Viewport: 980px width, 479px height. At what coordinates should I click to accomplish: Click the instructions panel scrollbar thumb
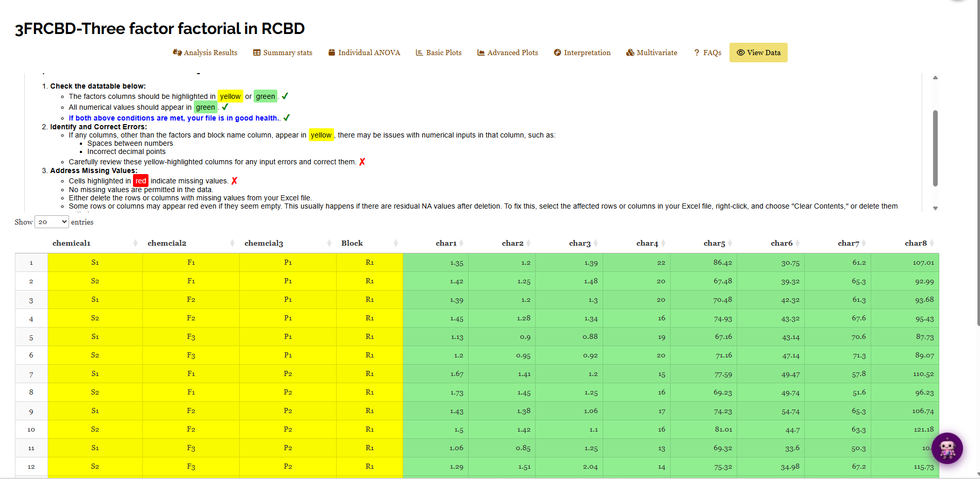click(x=935, y=148)
